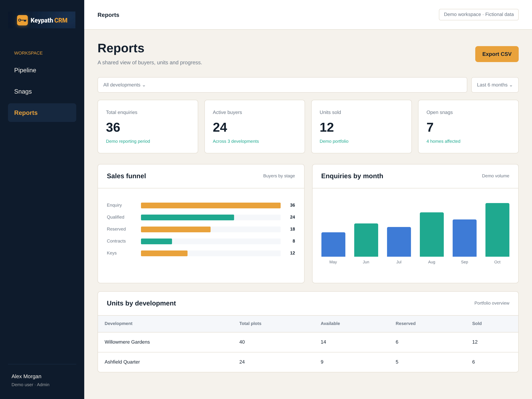The width and height of the screenshot is (532, 399).
Task: Select the Oct enquiries bar
Action: pyautogui.click(x=497, y=230)
